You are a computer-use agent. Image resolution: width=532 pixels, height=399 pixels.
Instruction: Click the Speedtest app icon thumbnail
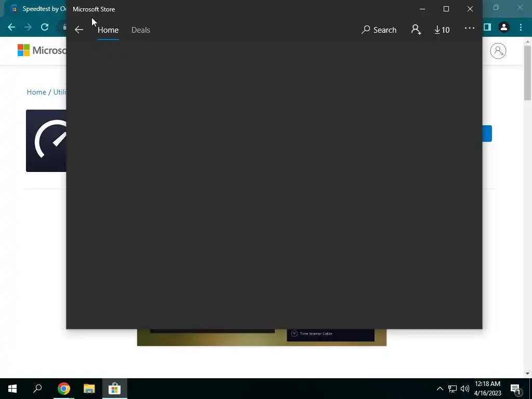point(46,141)
